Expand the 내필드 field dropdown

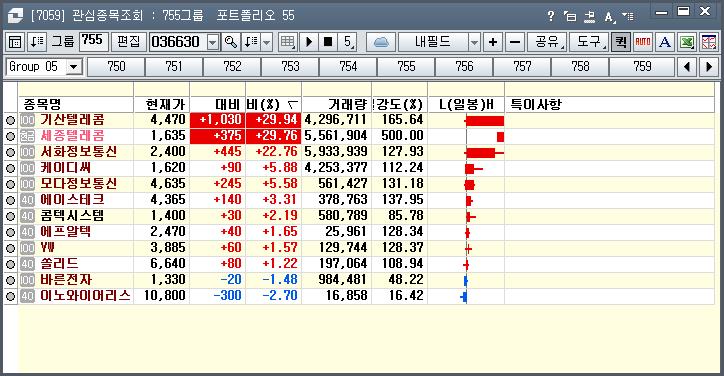coord(474,42)
